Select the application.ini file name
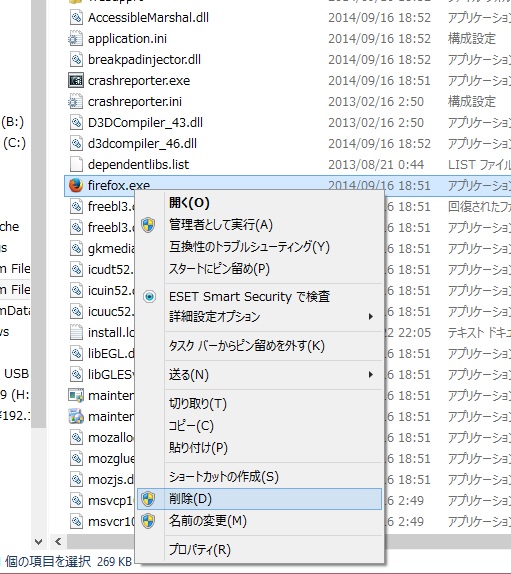Viewport: 511px width, 574px height. pos(127,38)
